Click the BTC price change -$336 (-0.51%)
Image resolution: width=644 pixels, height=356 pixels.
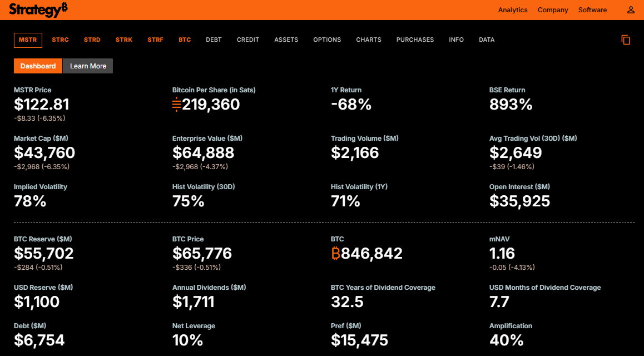coord(196,268)
